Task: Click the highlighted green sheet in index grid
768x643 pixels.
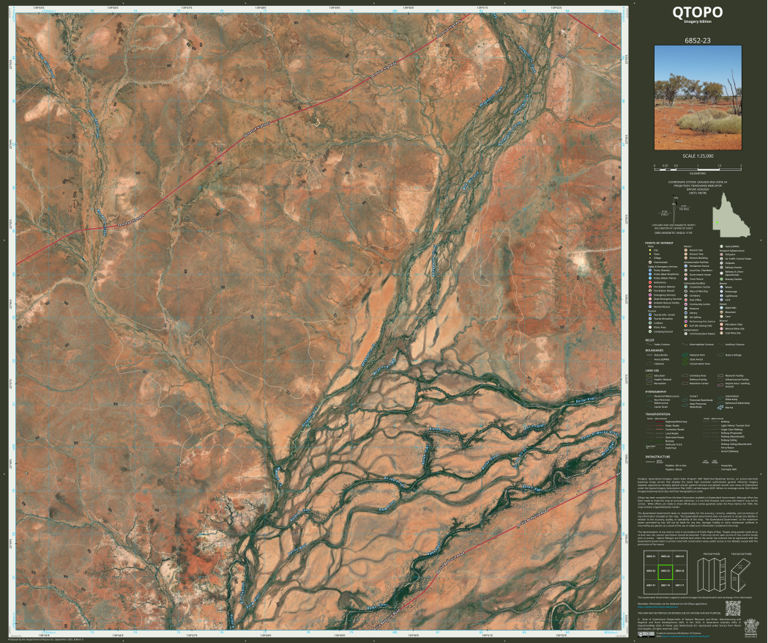Action: coord(665,572)
